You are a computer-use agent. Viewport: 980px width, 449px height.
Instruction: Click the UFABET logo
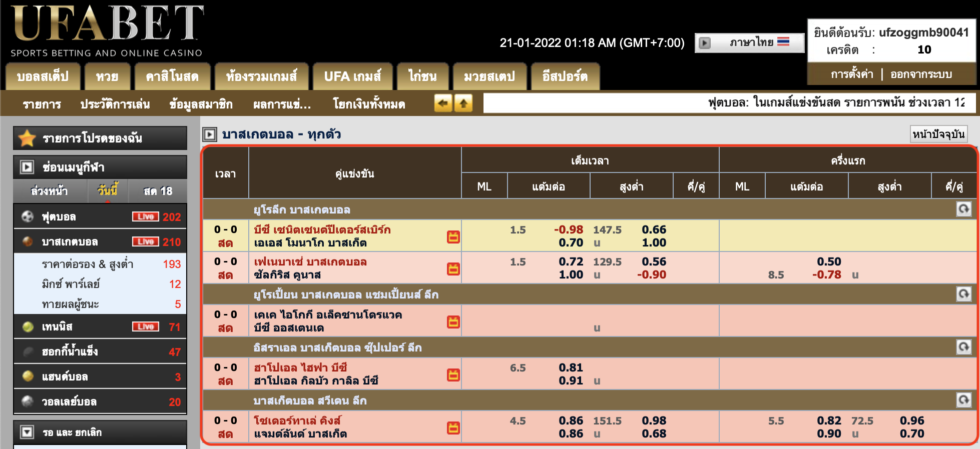tap(107, 30)
